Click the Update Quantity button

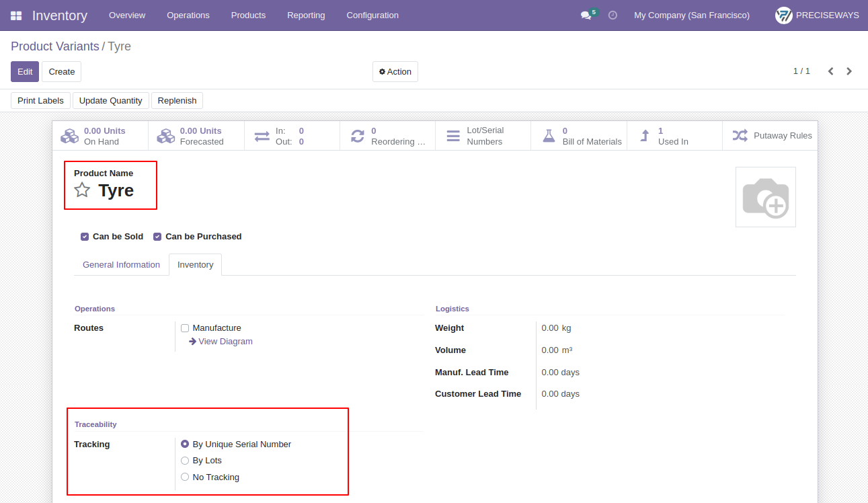pyautogui.click(x=111, y=101)
